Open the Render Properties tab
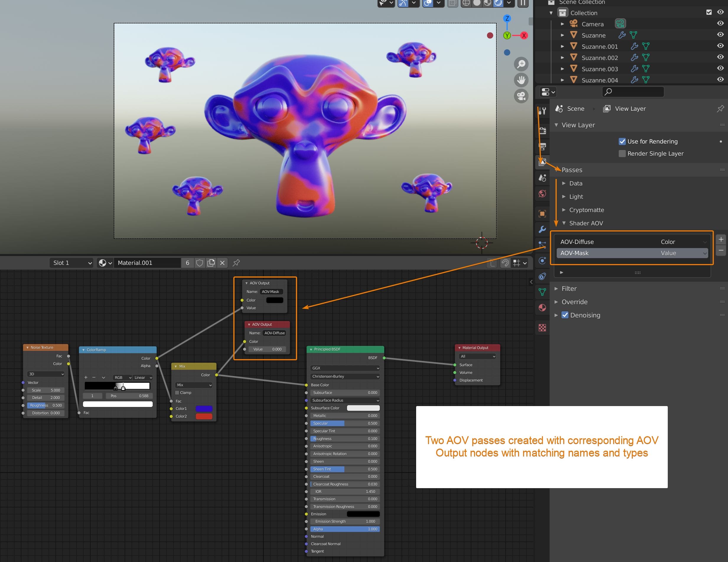Viewport: 728px width, 562px height. click(x=542, y=130)
